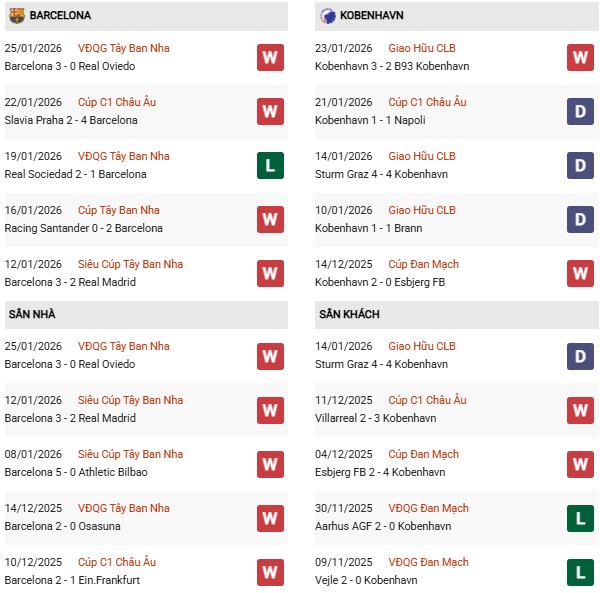
Task: Click draw badge for Kobenhavn 1-1 Napoli
Action: (x=580, y=111)
